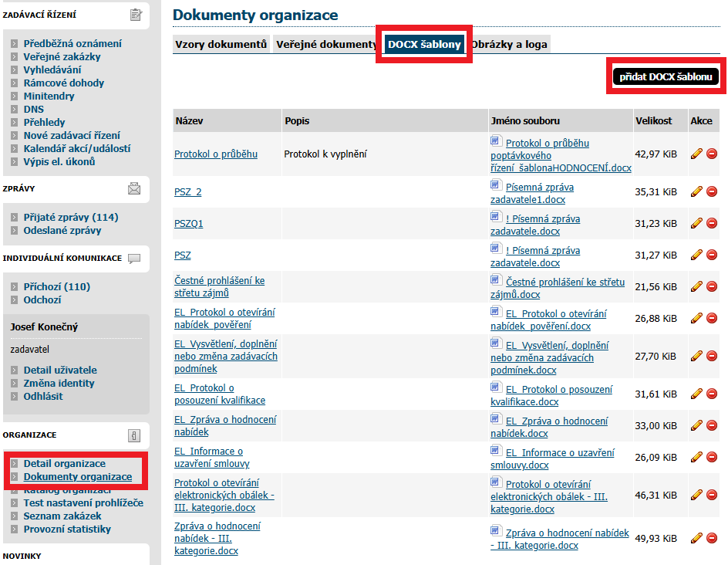This screenshot has width=728, height=565.
Task: Delete the Čestné prohlášení ke střetu zájmů template
Action: click(711, 286)
